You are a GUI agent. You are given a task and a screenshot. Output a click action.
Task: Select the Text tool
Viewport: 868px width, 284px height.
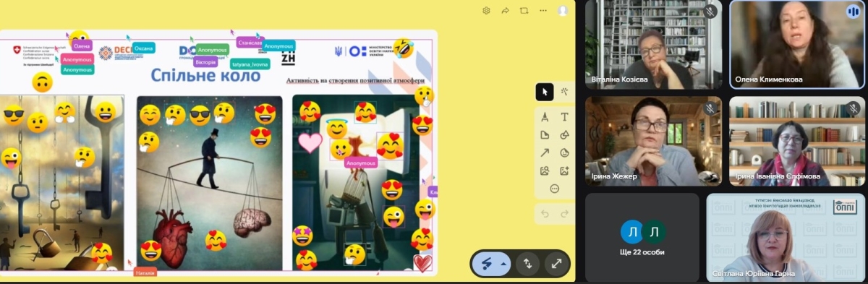click(564, 117)
